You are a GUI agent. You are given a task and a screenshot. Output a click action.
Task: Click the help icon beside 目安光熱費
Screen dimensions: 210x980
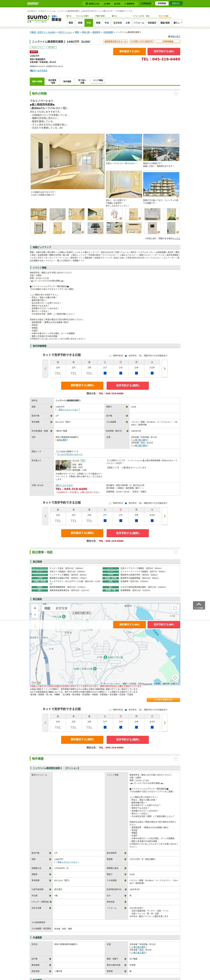50,908
